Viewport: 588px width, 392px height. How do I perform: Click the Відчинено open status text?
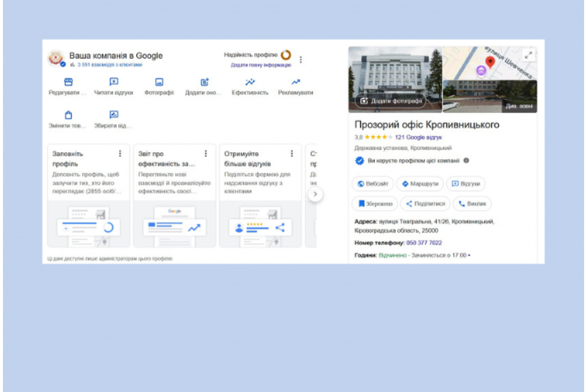393,255
